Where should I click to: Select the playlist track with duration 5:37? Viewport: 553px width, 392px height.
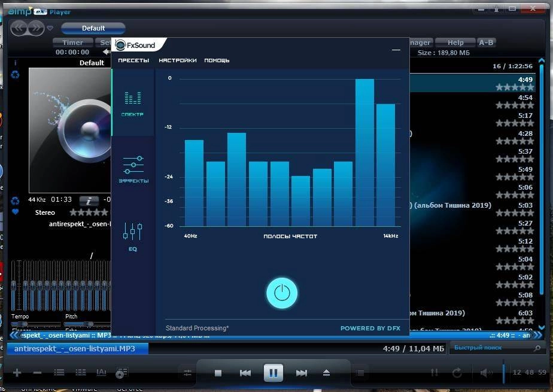click(x=472, y=155)
